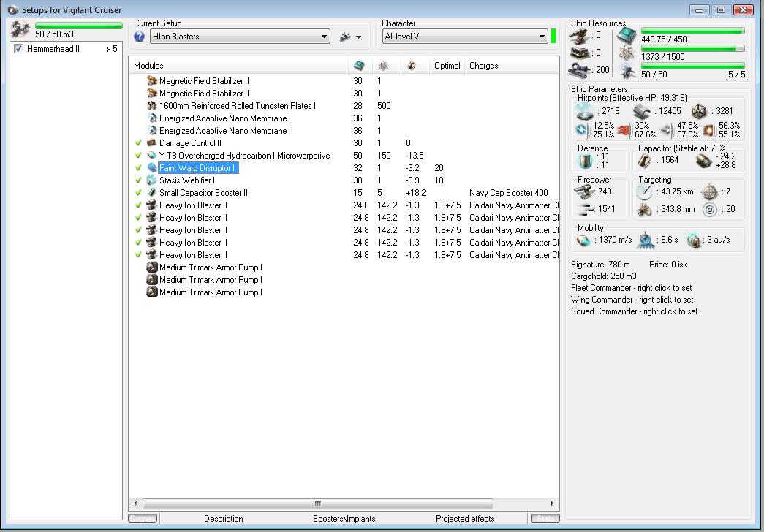764x532 pixels.
Task: Click Wing Commander - right click to set
Action: 632,300
